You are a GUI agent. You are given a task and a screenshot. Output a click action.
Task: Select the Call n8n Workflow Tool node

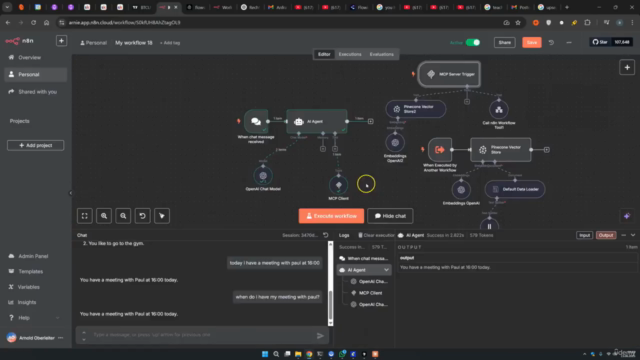(x=499, y=109)
